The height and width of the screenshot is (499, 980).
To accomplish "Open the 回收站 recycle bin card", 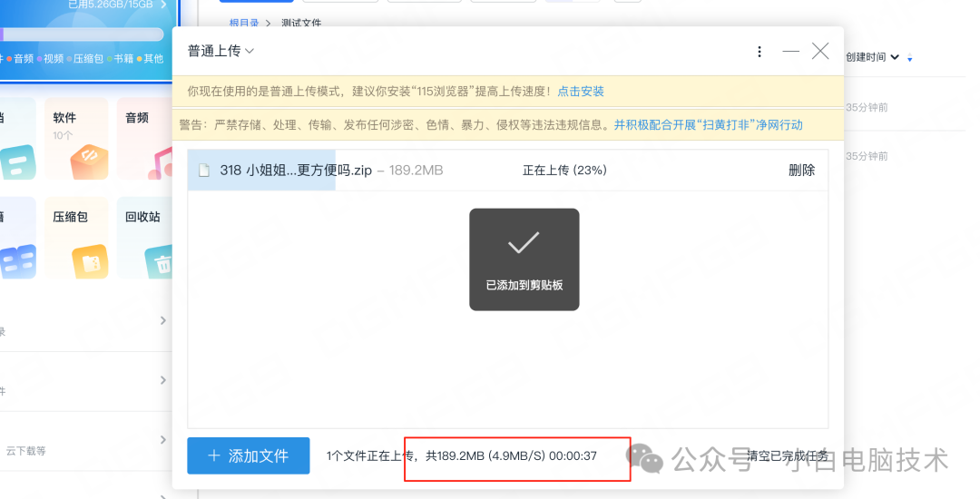I will [144, 238].
